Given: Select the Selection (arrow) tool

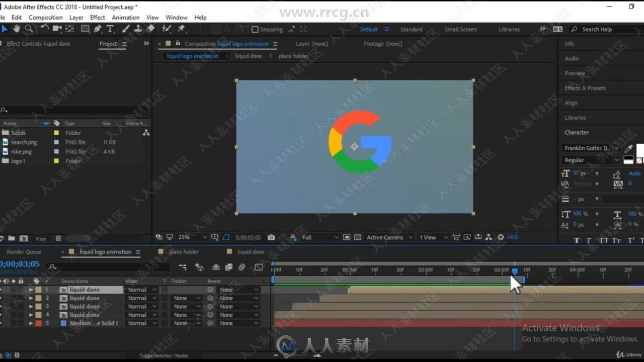Looking at the screenshot, I should click(5, 29).
